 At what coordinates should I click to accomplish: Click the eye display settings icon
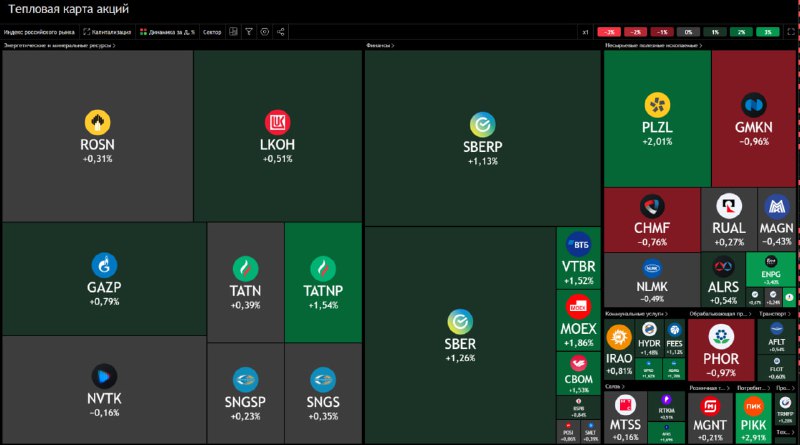(x=265, y=32)
